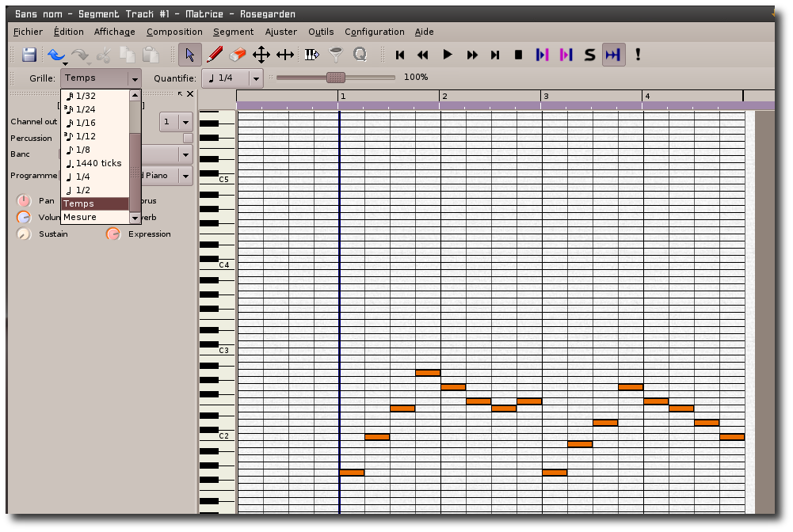Click the quantize Q icon
The height and width of the screenshot is (532, 793).
360,55
